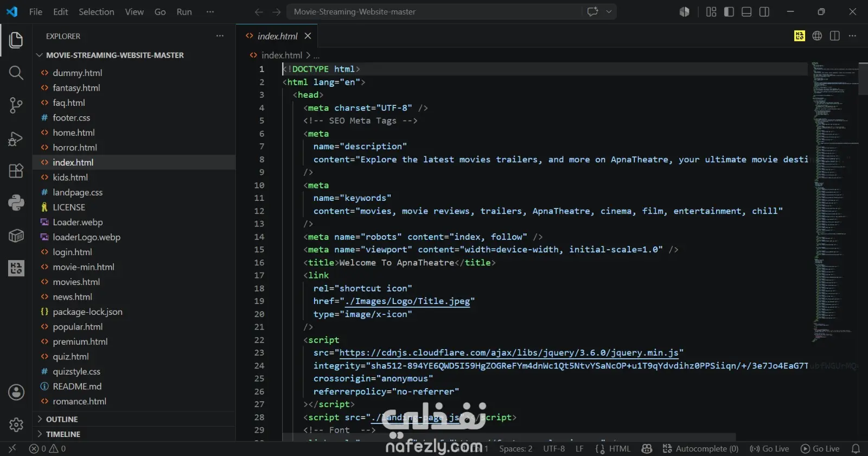
Task: Click the Go Live button with broadcast icon
Action: [769, 449]
